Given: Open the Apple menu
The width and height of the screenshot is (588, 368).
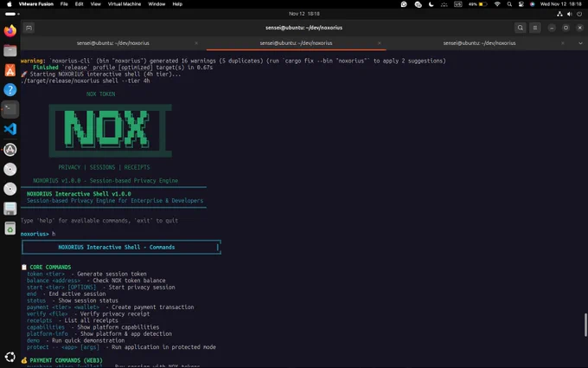Looking at the screenshot, I should pos(10,4).
